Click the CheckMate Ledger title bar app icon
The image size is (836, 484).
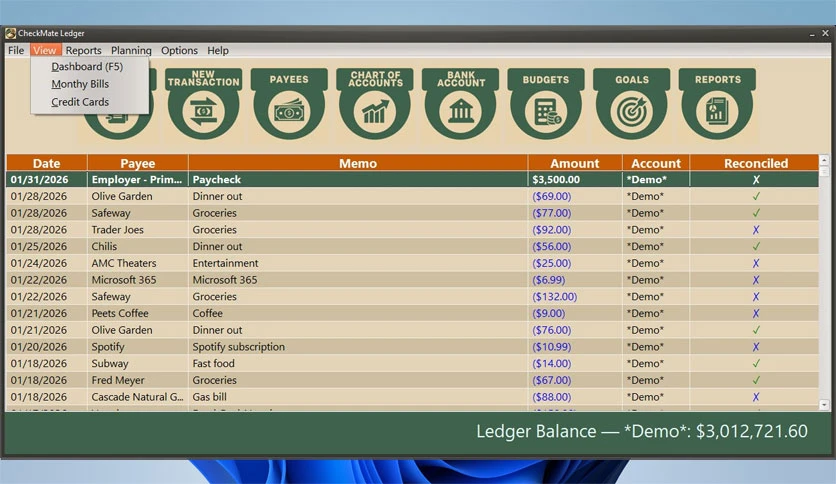coord(10,34)
